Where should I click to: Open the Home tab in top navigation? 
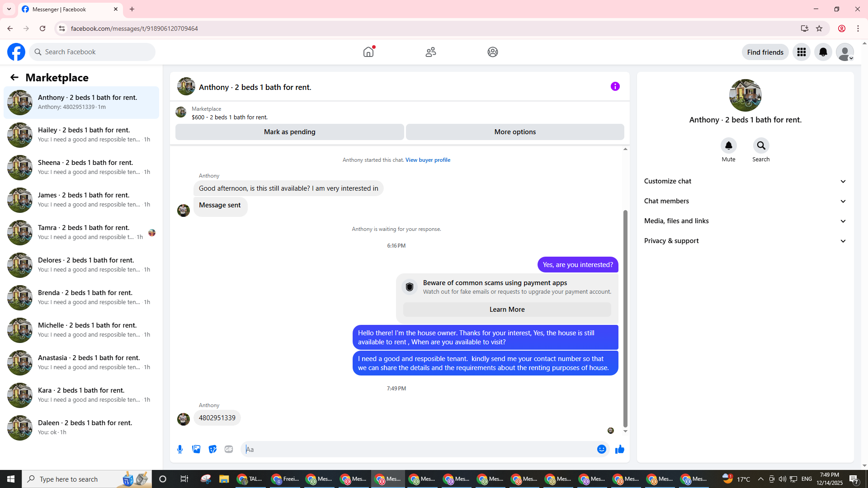368,52
